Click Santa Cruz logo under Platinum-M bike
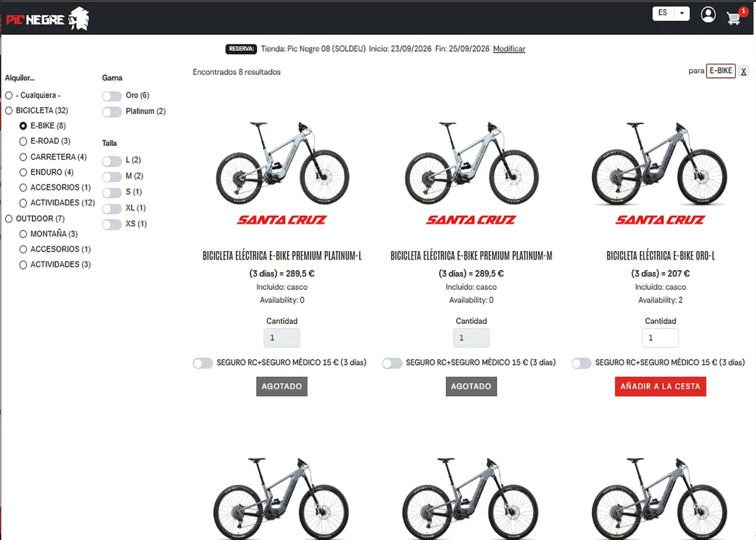 click(471, 220)
